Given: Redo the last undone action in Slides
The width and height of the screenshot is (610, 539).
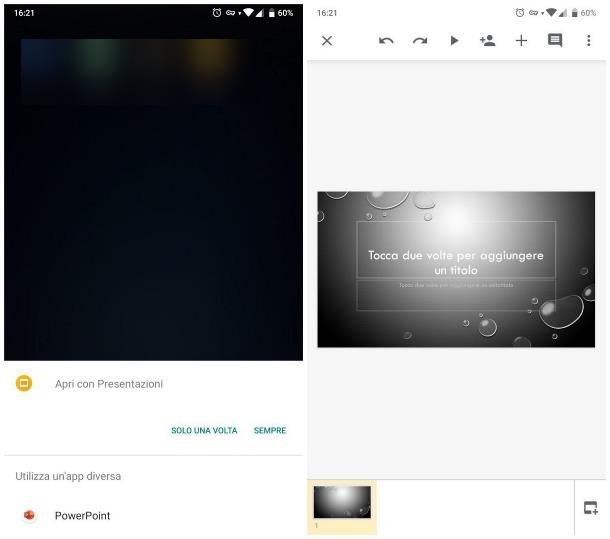Looking at the screenshot, I should pos(420,40).
